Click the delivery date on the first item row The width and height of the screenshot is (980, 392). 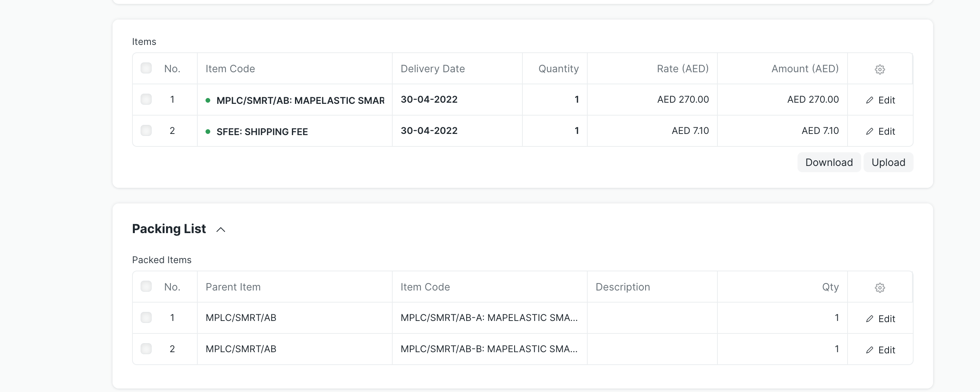[429, 99]
